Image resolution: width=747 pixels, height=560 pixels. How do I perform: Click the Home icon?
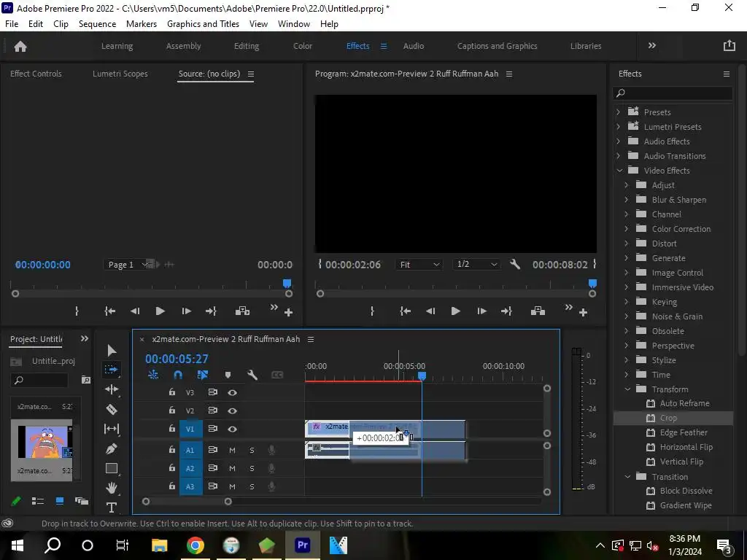coord(20,46)
